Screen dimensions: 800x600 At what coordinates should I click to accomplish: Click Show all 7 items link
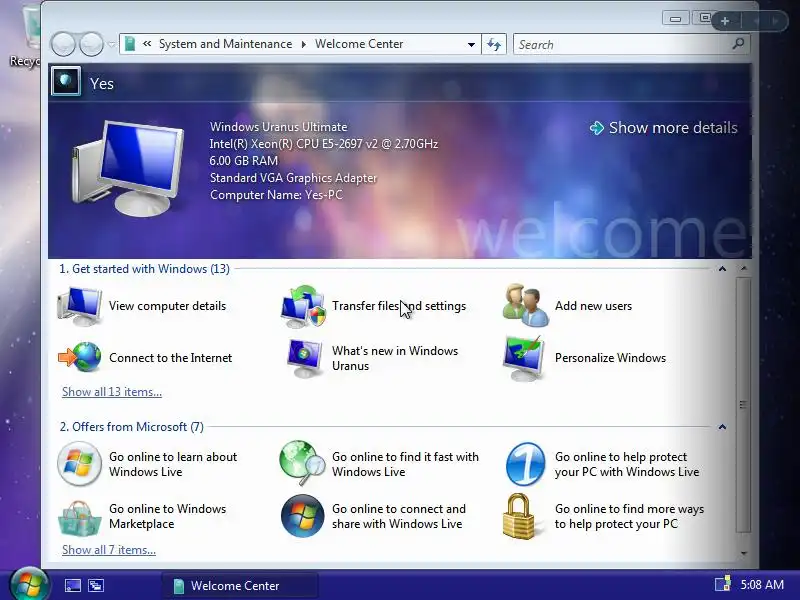[109, 550]
